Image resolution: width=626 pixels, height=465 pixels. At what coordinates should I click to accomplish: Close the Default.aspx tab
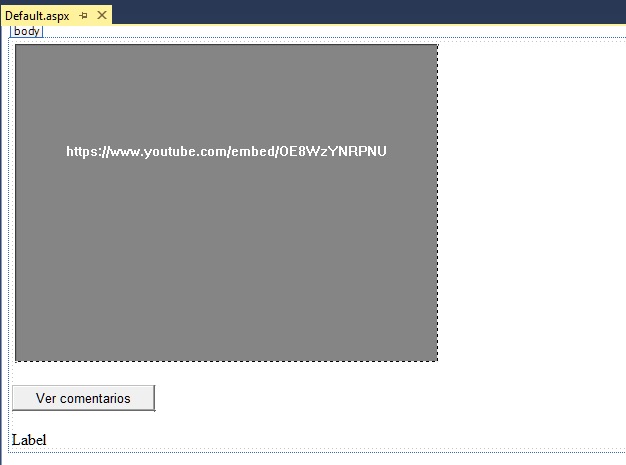click(102, 15)
